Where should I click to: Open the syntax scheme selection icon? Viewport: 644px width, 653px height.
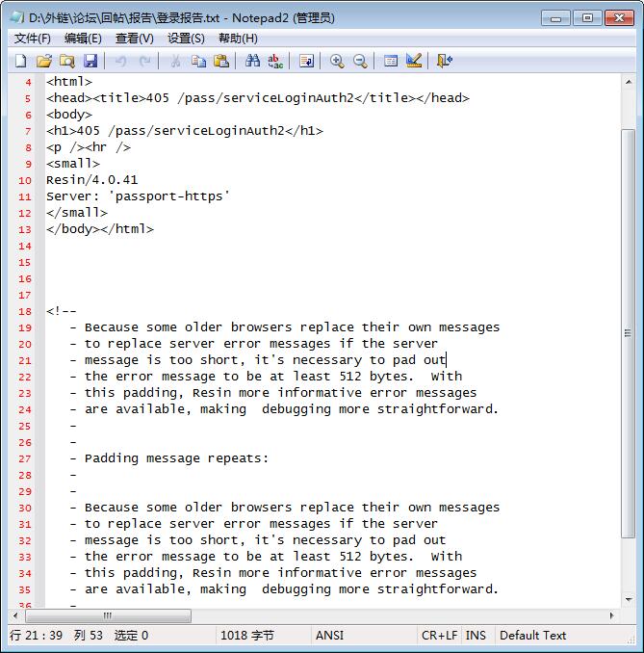(x=391, y=61)
